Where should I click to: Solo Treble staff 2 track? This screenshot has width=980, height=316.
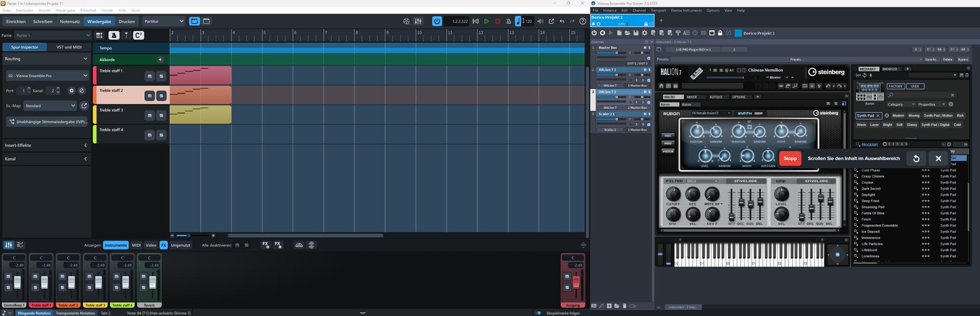tap(161, 96)
